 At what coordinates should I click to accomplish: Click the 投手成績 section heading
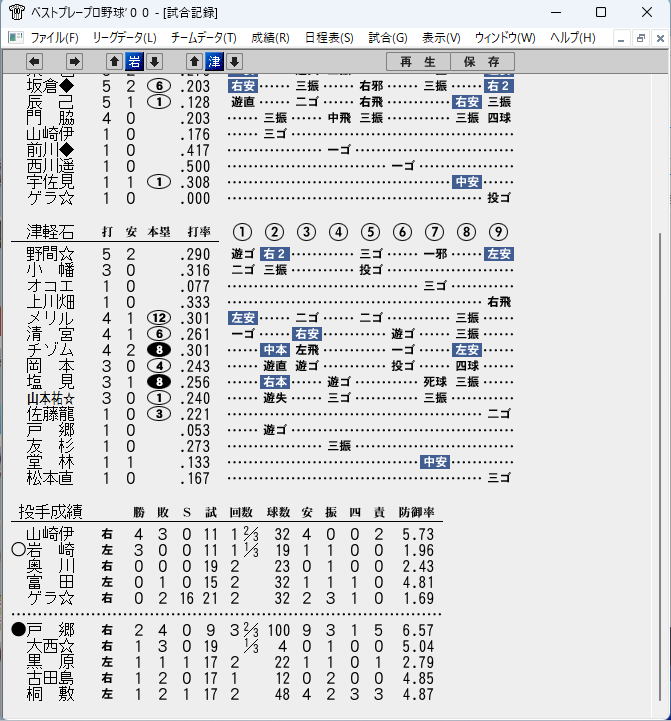click(51, 512)
